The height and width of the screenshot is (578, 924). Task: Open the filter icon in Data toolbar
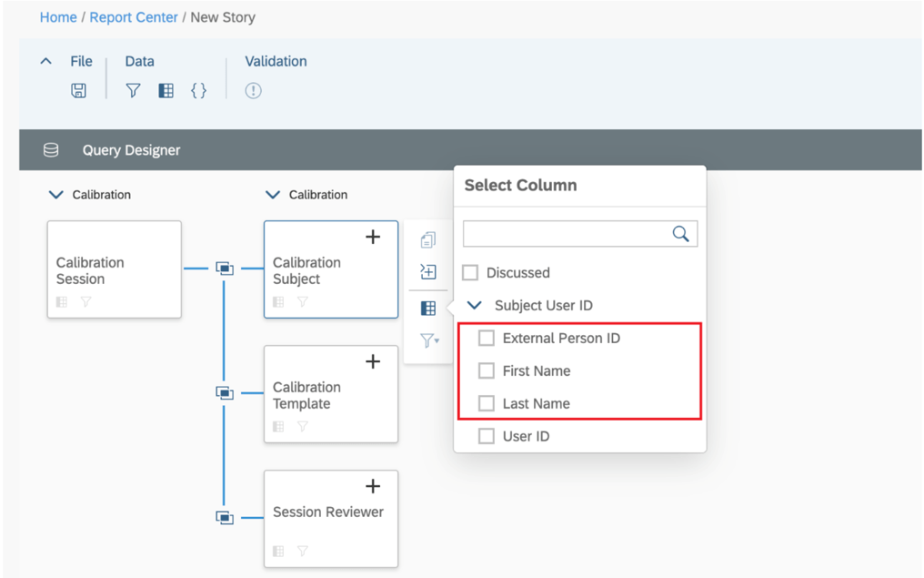[x=133, y=90]
